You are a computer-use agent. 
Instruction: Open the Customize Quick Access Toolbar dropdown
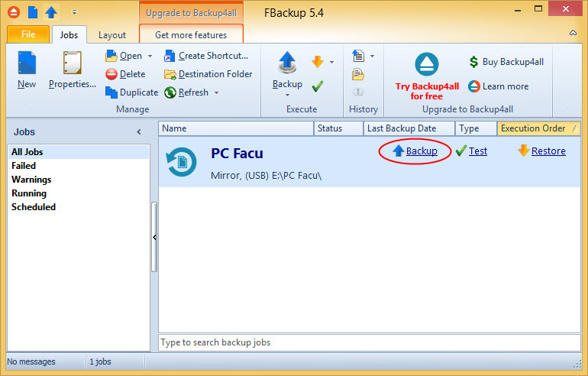[x=74, y=12]
